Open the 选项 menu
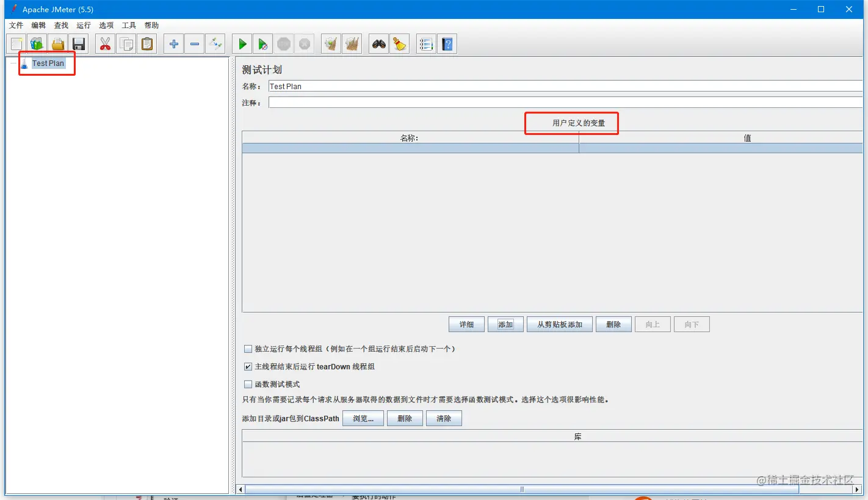Viewport: 868px width, 500px height. coord(106,26)
